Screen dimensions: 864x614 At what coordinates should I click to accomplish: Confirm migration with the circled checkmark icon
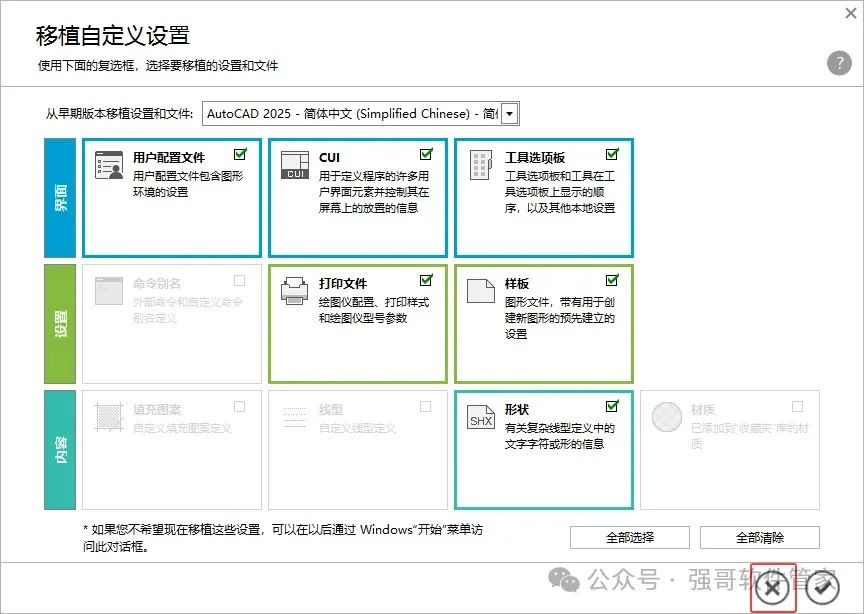pyautogui.click(x=822, y=589)
